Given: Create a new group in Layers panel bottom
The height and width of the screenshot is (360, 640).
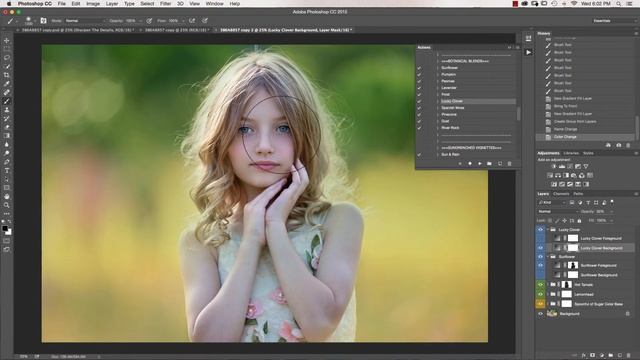Looking at the screenshot, I should tap(611, 356).
